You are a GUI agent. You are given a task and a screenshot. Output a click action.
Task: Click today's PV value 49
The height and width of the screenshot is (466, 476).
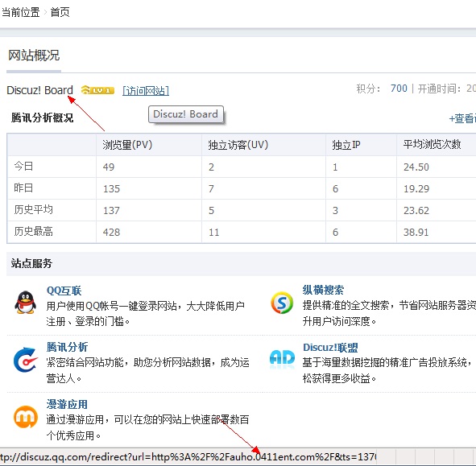pos(109,167)
